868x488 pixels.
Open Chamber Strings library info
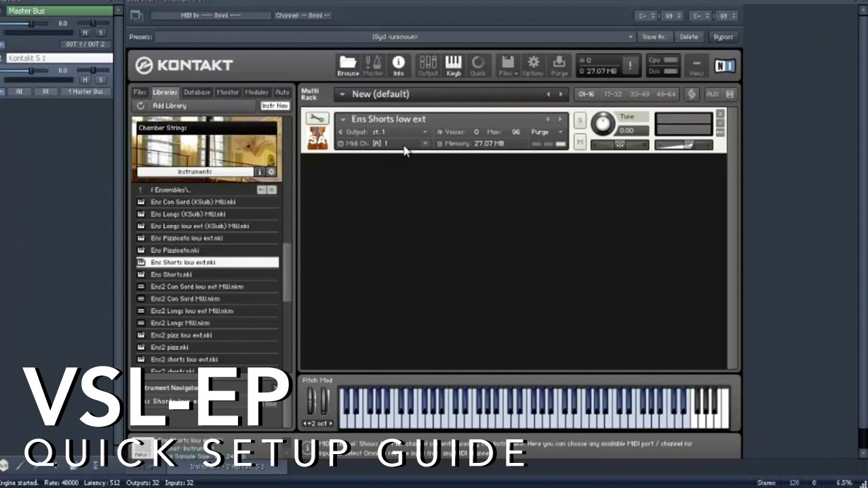tap(259, 172)
